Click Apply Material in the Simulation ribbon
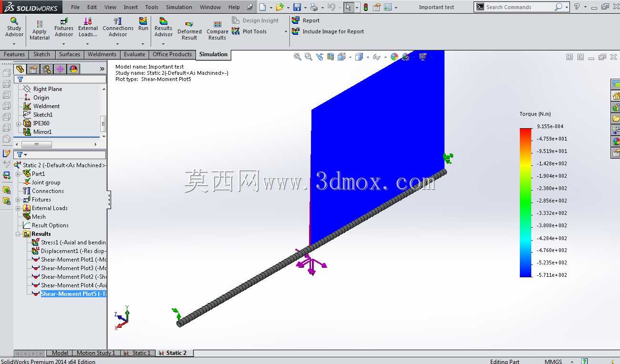 pos(40,30)
